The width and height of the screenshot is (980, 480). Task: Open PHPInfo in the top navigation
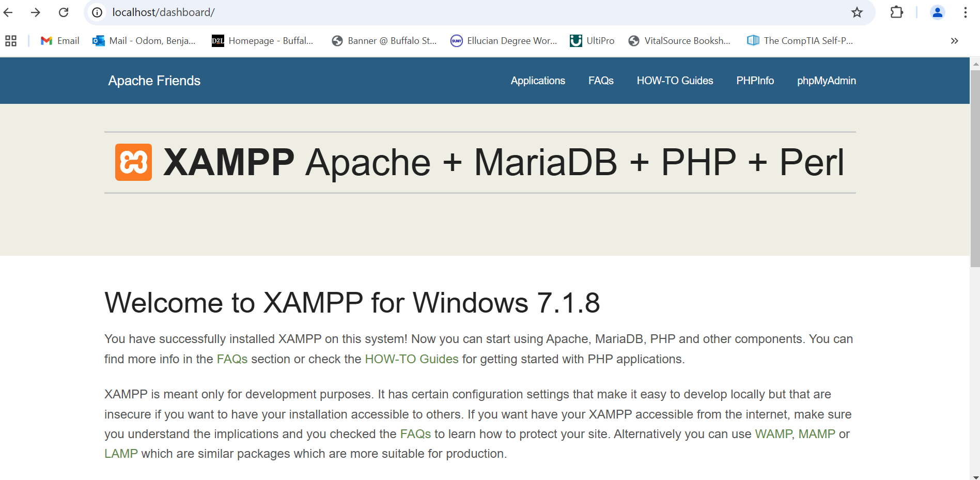click(x=755, y=81)
